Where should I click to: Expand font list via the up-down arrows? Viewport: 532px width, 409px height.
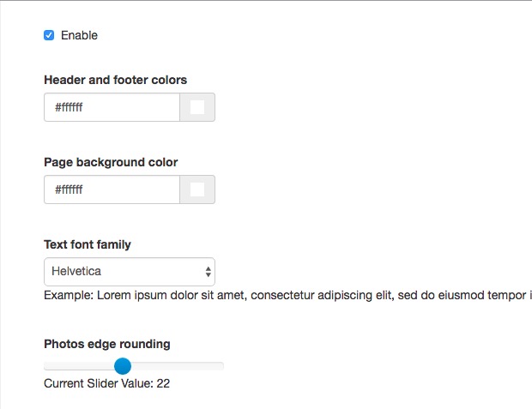pos(209,272)
